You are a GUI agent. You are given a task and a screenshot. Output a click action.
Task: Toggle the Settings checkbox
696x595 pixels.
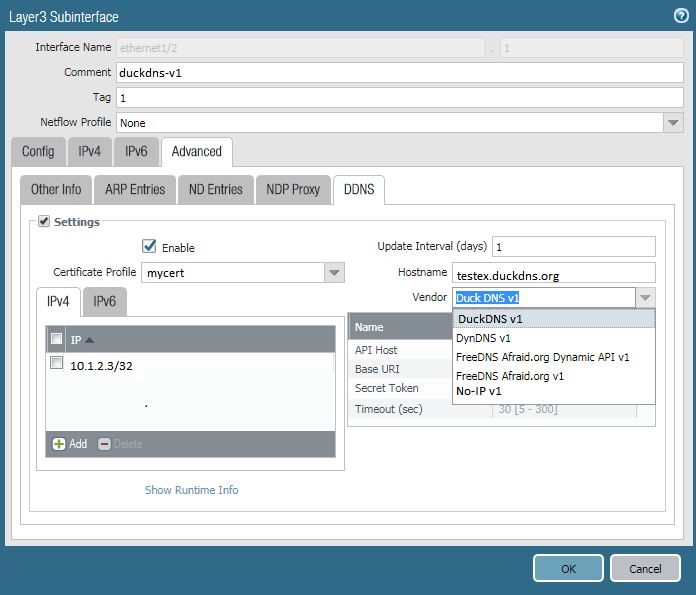[44, 222]
